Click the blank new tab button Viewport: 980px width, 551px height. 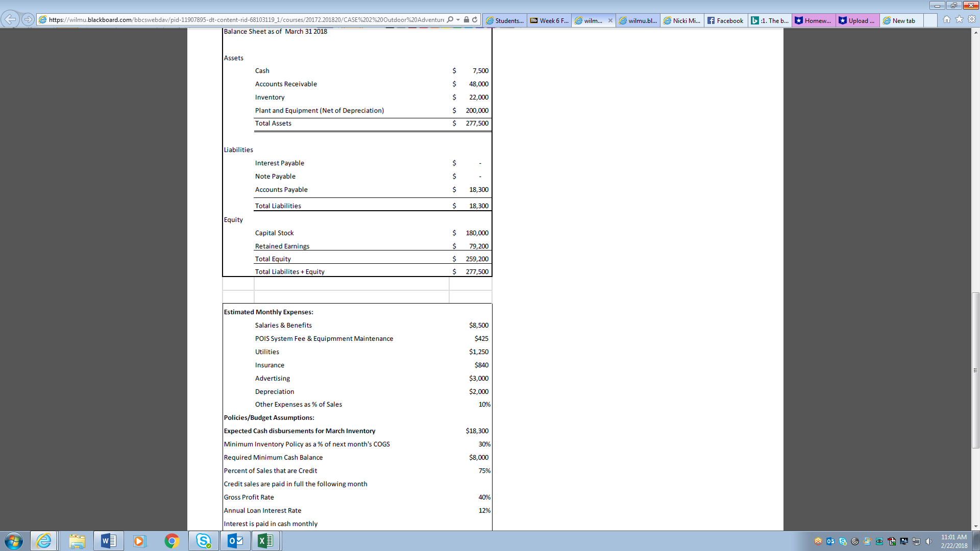(x=930, y=20)
